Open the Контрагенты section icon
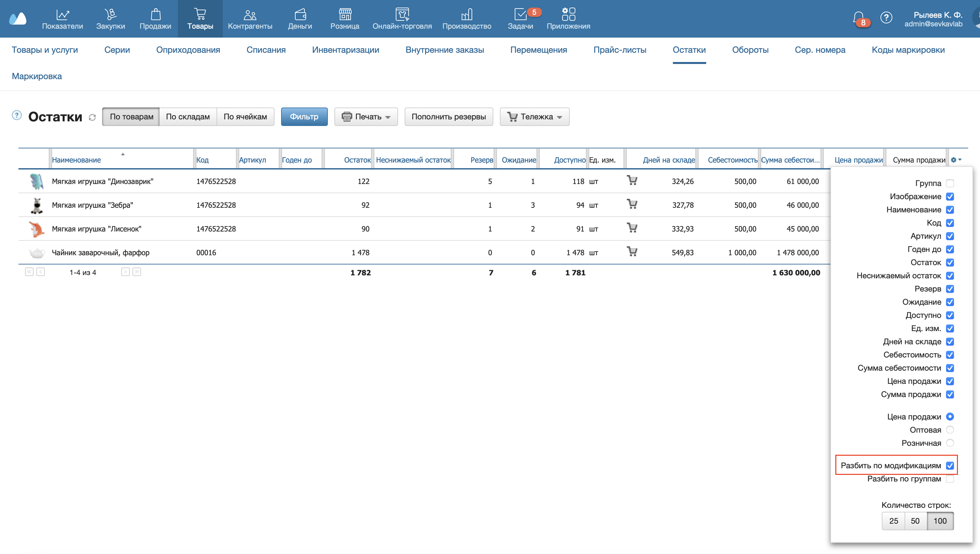This screenshot has height=554, width=980. (x=250, y=15)
